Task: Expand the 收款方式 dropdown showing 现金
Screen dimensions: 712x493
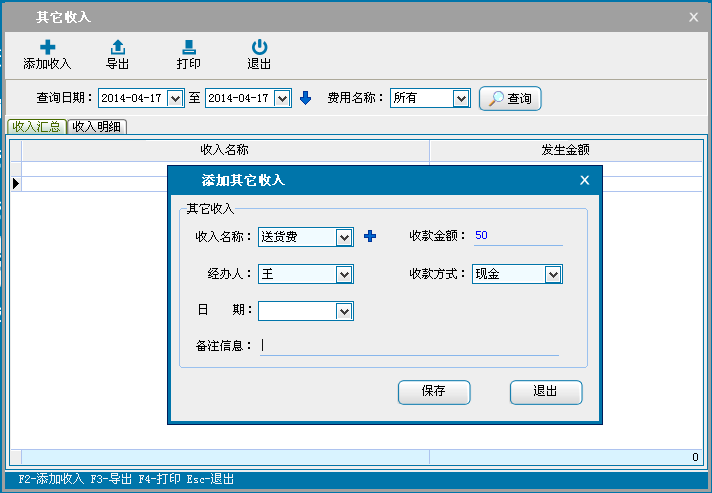Action: [x=553, y=274]
